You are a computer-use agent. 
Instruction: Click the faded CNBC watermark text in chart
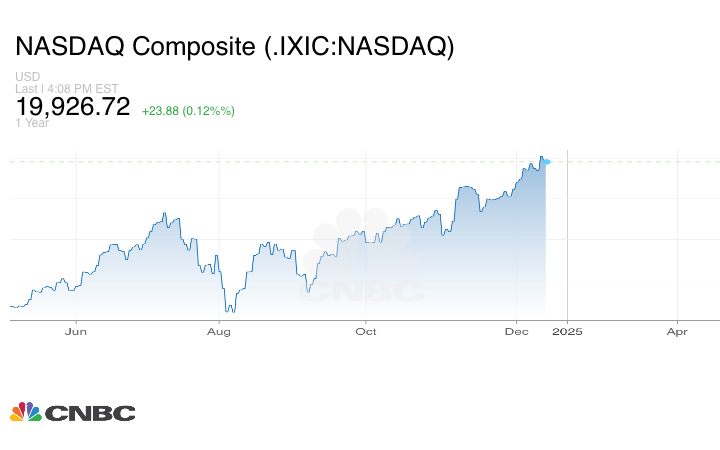click(x=362, y=291)
